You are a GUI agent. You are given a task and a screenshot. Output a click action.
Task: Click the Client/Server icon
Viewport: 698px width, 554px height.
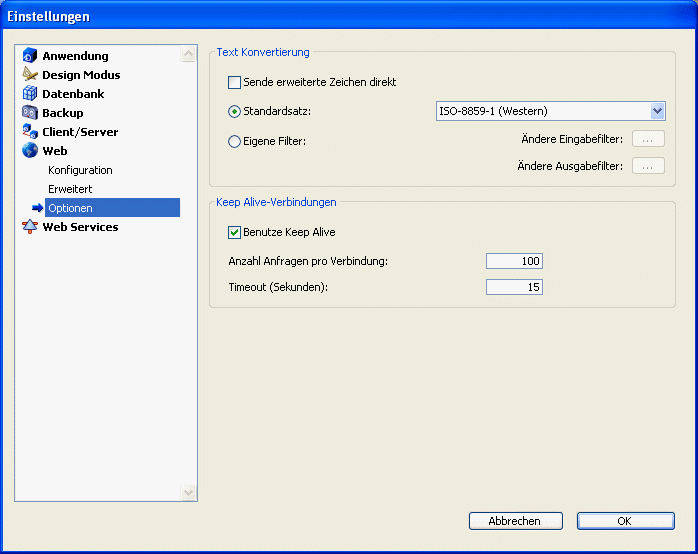pos(30,132)
